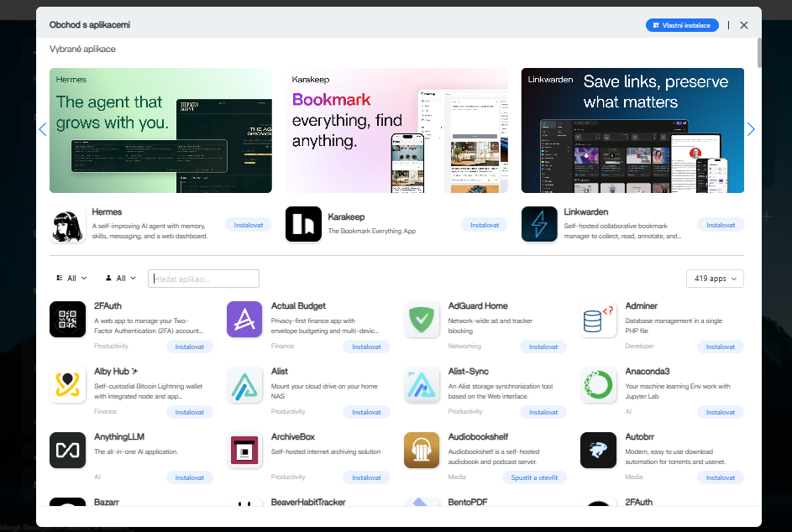Open the Actual Budget app icon

(244, 319)
